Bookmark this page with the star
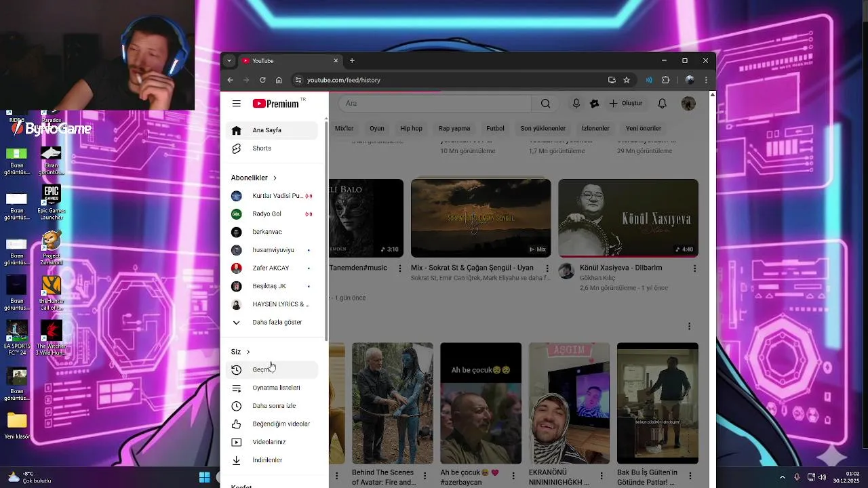The image size is (868, 488). point(627,80)
